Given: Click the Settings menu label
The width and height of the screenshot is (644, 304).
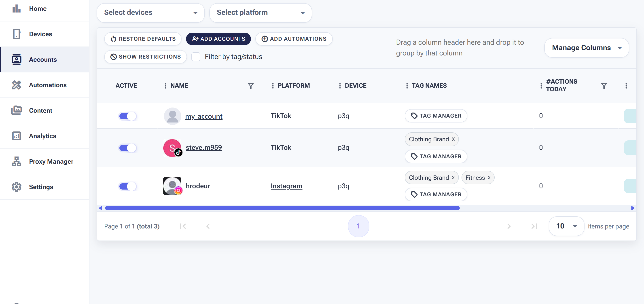Looking at the screenshot, I should 41,187.
